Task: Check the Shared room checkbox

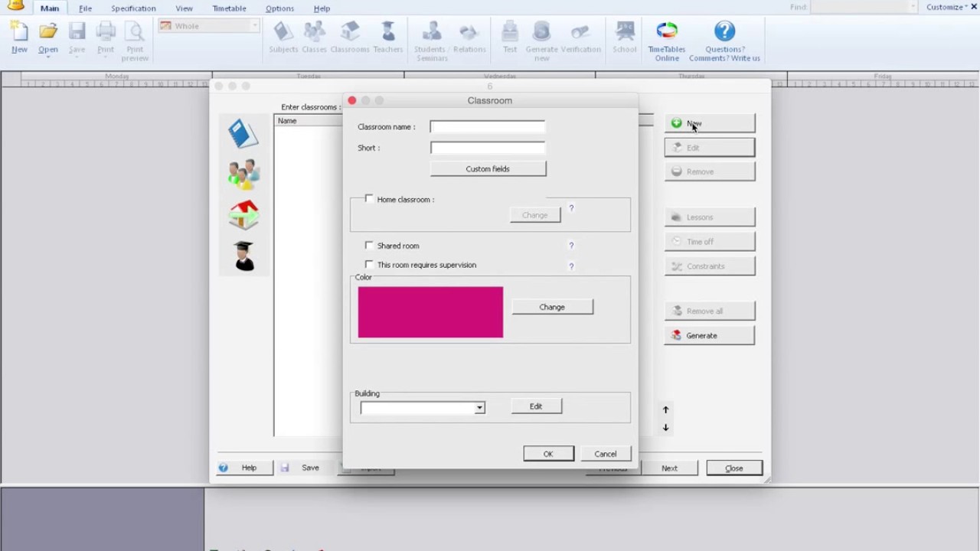Action: click(369, 246)
